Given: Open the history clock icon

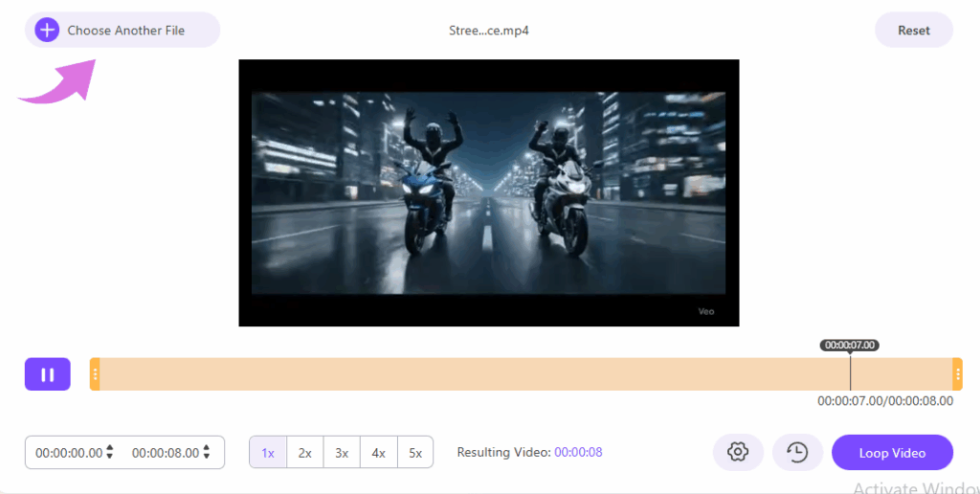Looking at the screenshot, I should click(x=797, y=452).
